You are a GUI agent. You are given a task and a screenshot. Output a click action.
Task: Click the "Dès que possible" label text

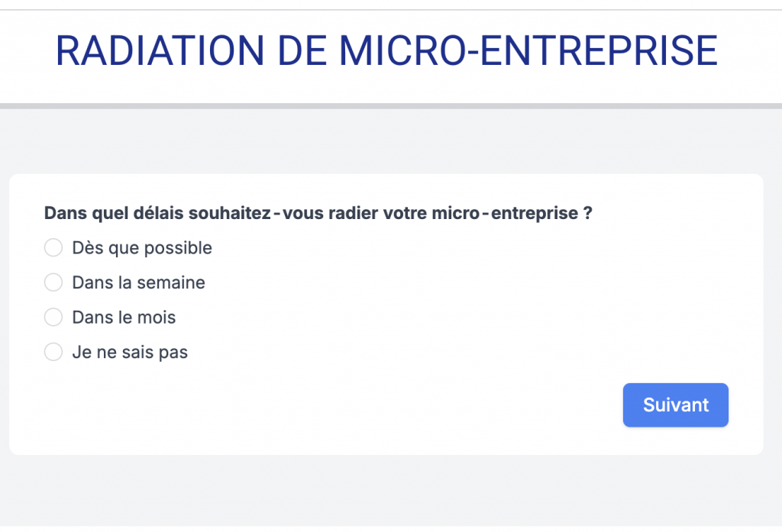[x=142, y=248]
